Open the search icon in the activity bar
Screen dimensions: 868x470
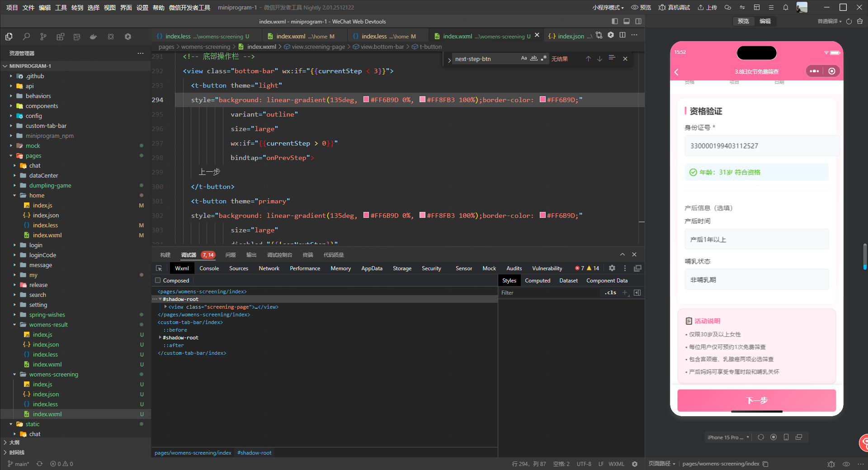click(x=26, y=37)
